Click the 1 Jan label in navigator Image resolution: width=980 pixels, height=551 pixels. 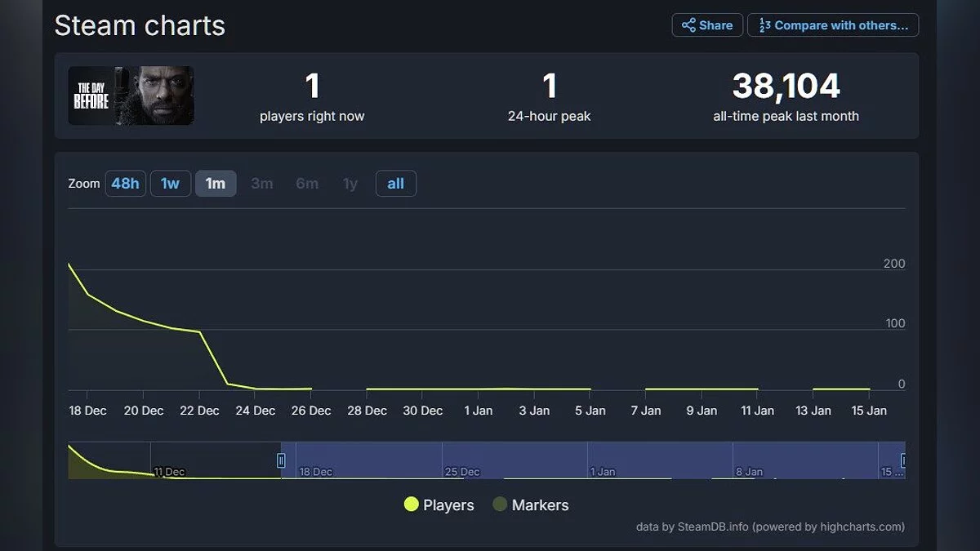tap(603, 472)
